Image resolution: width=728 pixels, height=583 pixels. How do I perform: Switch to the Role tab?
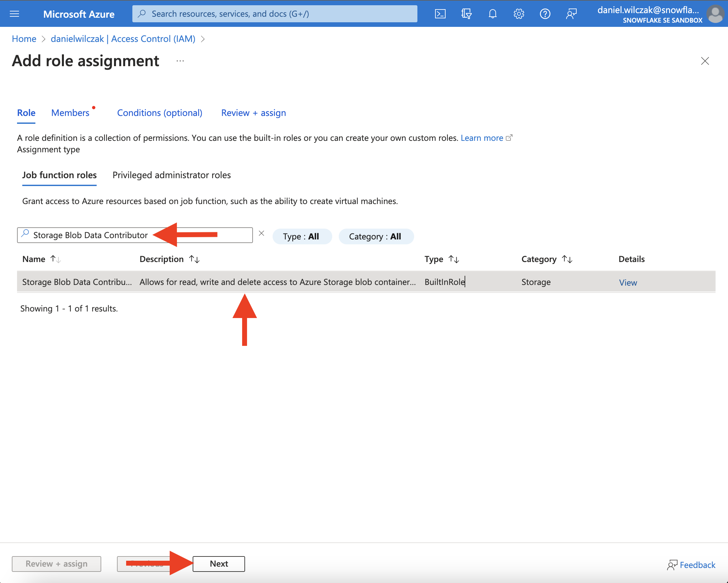pos(26,113)
